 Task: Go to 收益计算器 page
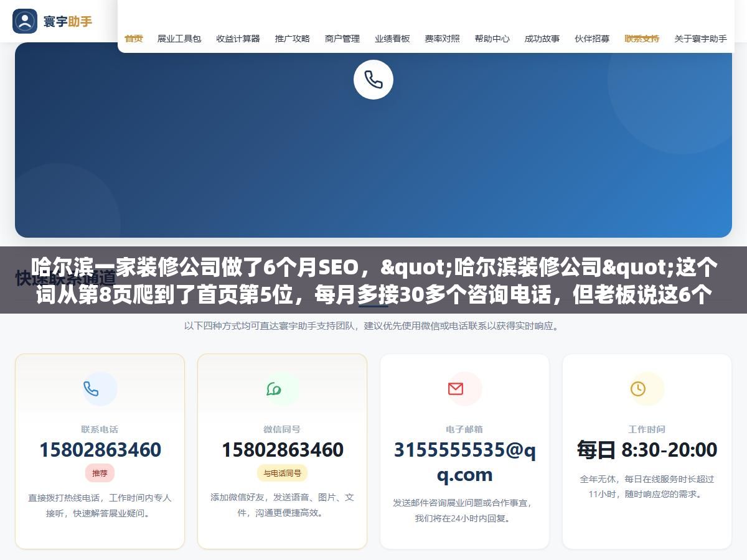[x=238, y=39]
